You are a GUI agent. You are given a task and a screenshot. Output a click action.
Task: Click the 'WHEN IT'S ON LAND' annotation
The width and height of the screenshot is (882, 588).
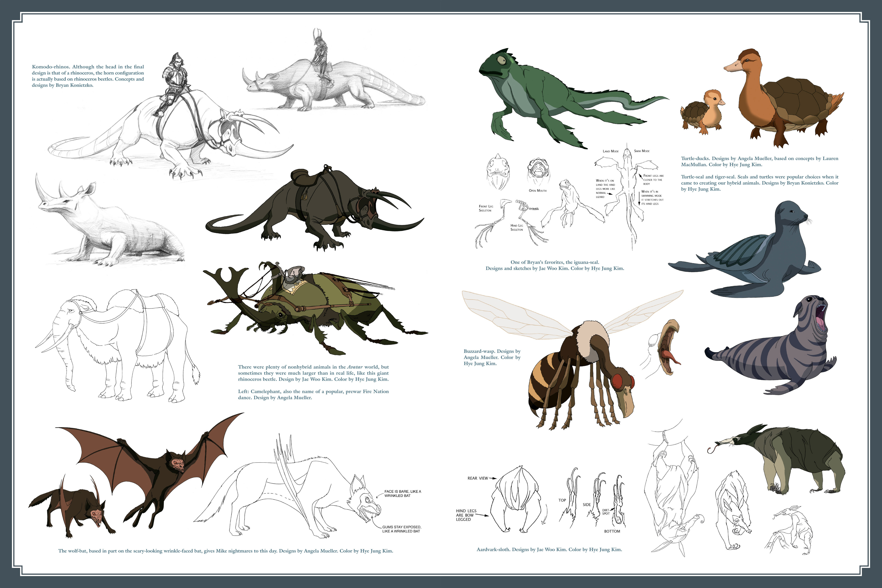[605, 189]
